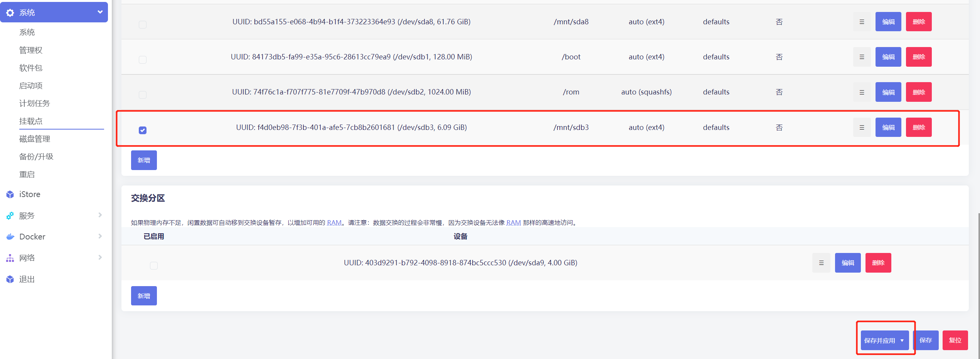The width and height of the screenshot is (980, 359).
Task: Open the 保存并应用 dropdown arrow
Action: point(902,340)
